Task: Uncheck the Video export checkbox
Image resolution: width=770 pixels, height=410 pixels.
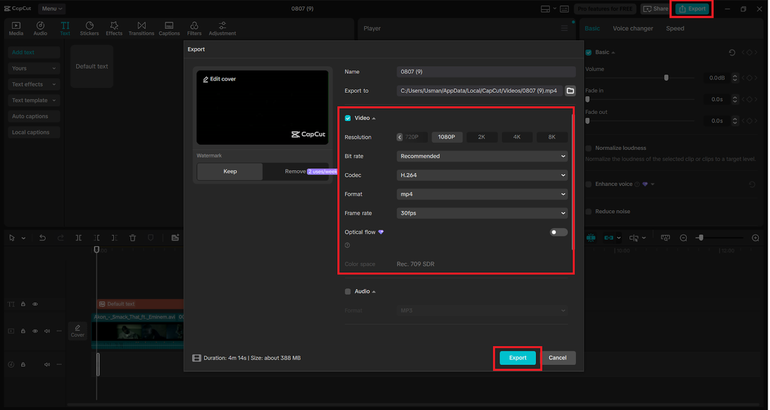Action: tap(348, 118)
